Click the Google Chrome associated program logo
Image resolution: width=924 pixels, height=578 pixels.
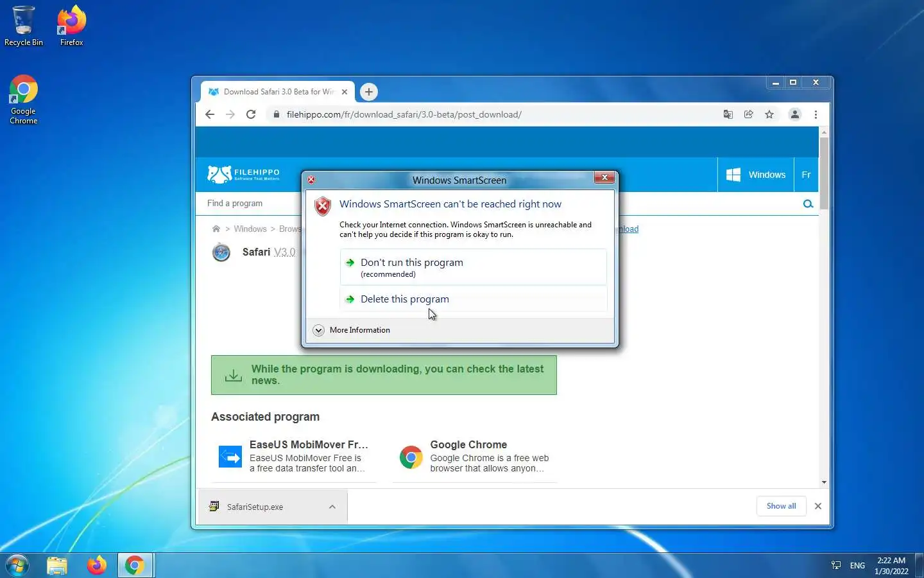click(x=411, y=457)
